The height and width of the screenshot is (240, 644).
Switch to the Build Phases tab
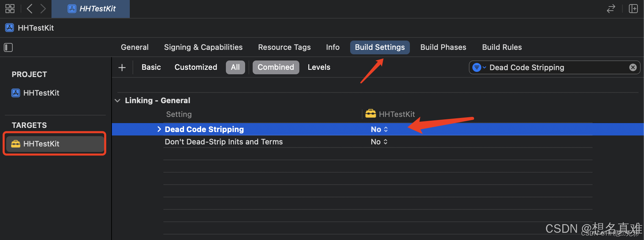(x=443, y=47)
